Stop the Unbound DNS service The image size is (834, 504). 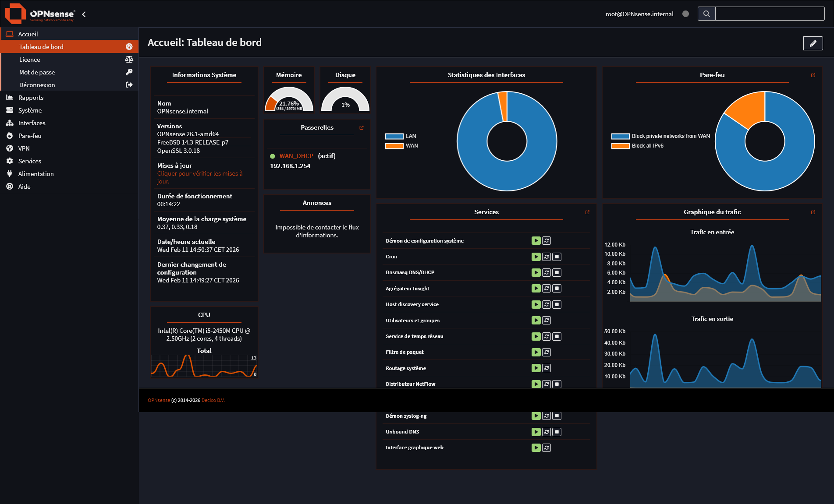click(x=557, y=432)
